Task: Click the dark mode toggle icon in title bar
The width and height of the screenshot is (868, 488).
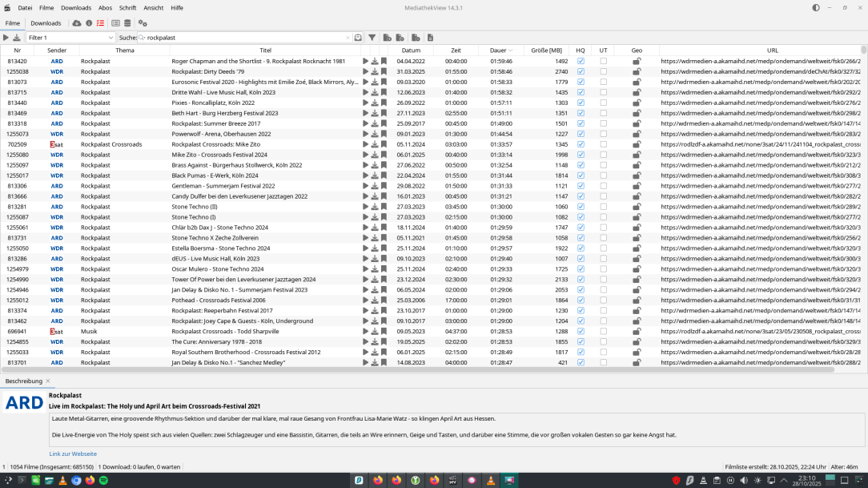Action: pos(816,8)
